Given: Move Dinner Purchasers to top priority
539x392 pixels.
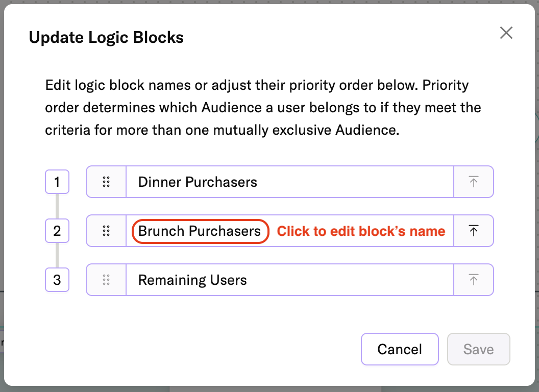Looking at the screenshot, I should click(473, 182).
